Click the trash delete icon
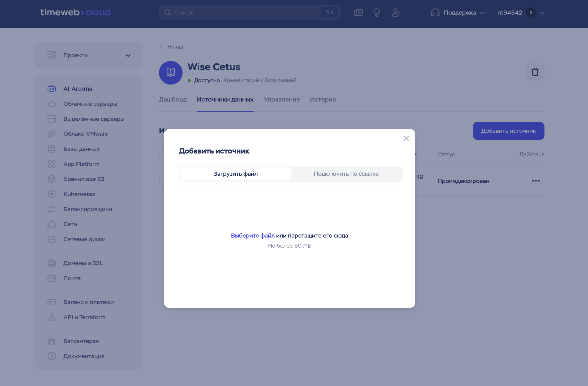The width and height of the screenshot is (588, 386). point(535,72)
